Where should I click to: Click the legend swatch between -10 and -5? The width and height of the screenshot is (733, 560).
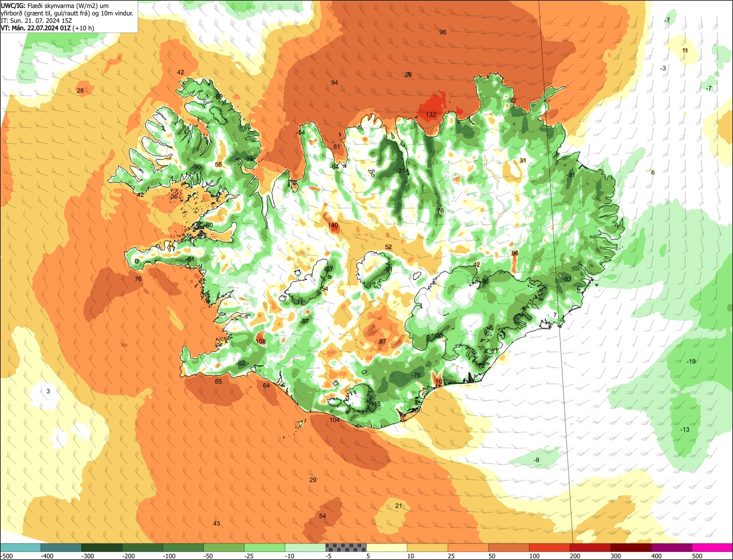(305, 547)
